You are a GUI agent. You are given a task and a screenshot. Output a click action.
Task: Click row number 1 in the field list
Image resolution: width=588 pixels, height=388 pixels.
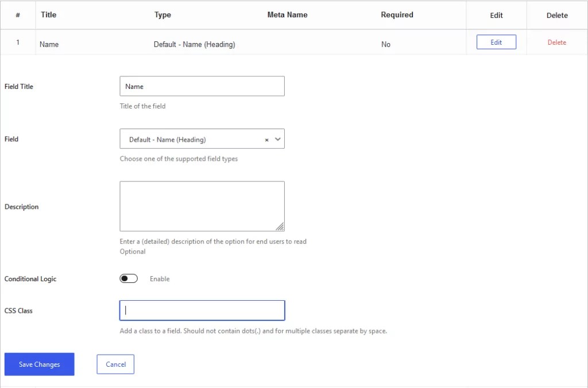pyautogui.click(x=18, y=44)
